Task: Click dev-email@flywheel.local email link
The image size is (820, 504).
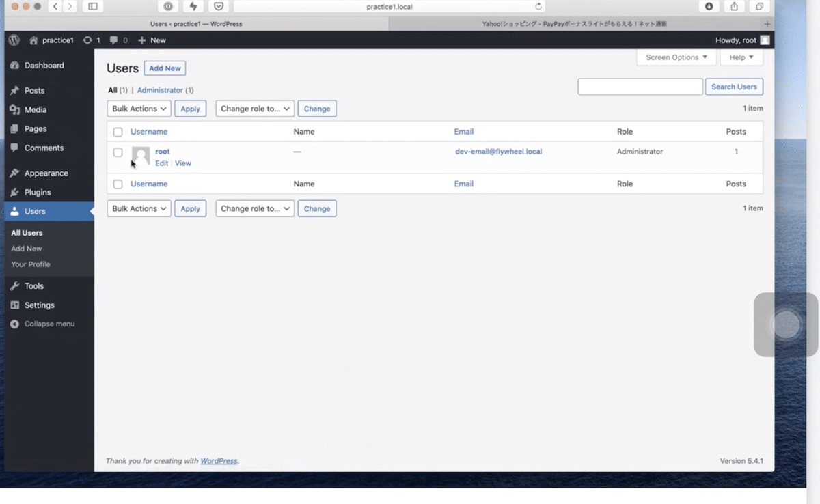Action: (499, 152)
